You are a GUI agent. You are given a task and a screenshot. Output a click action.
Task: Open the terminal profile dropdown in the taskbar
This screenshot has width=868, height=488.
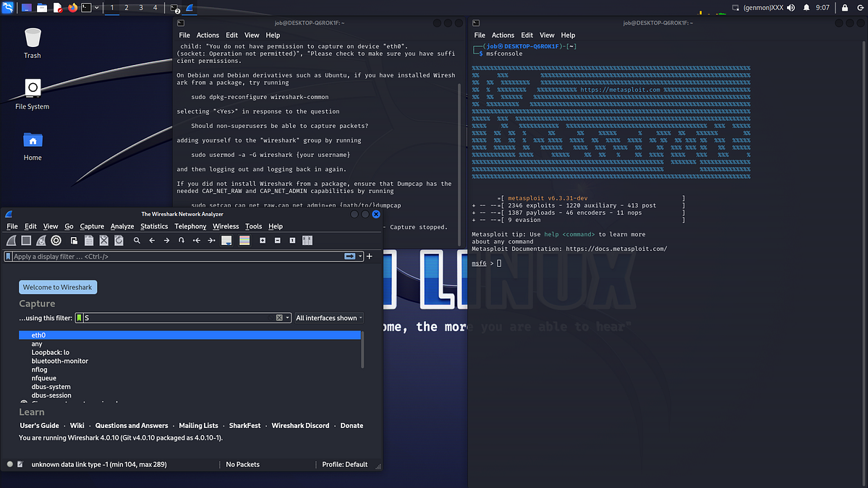pyautogui.click(x=96, y=7)
